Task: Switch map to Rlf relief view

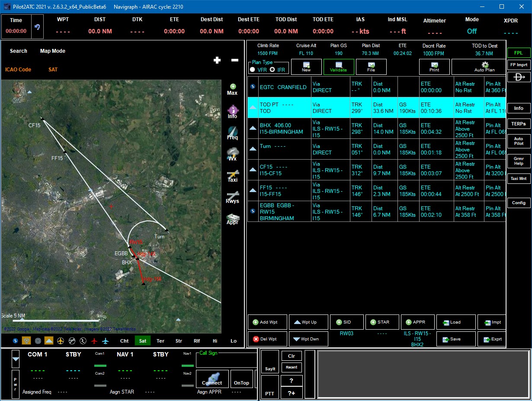Action: [197, 341]
